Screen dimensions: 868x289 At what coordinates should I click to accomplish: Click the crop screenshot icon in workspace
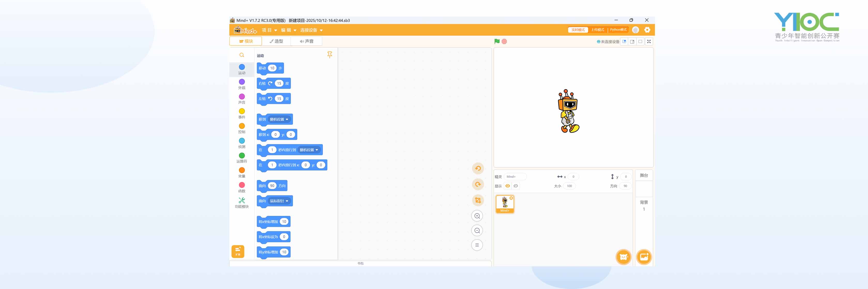[478, 200]
